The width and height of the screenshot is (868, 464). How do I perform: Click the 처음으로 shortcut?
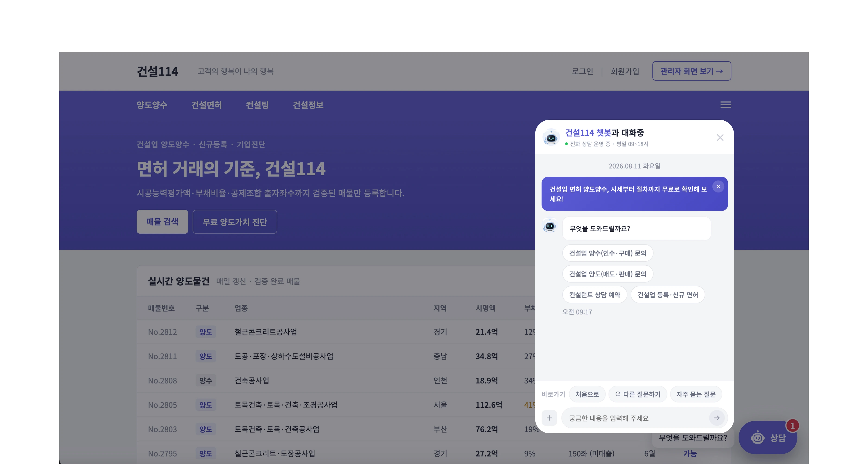point(587,394)
